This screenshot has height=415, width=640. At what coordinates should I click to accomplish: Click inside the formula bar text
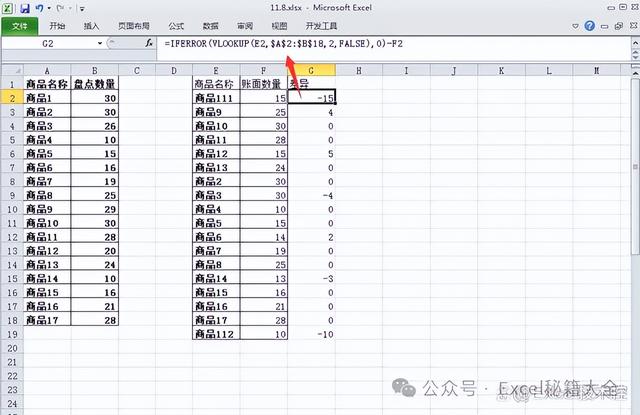click(x=284, y=43)
